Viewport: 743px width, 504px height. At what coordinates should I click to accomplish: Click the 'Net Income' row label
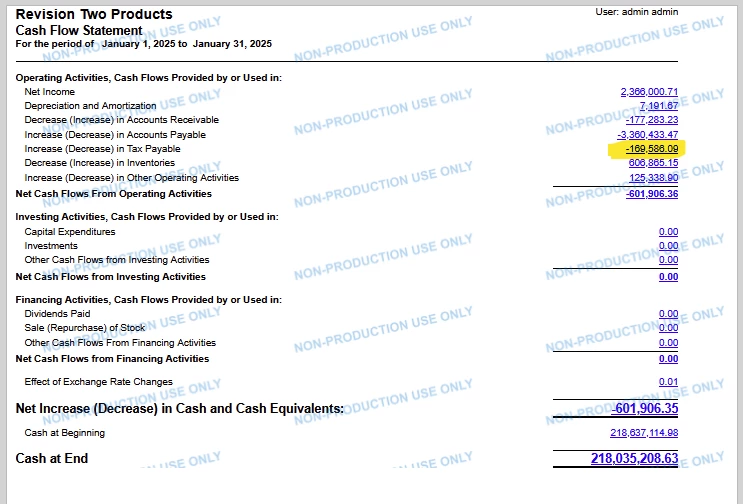coord(49,91)
